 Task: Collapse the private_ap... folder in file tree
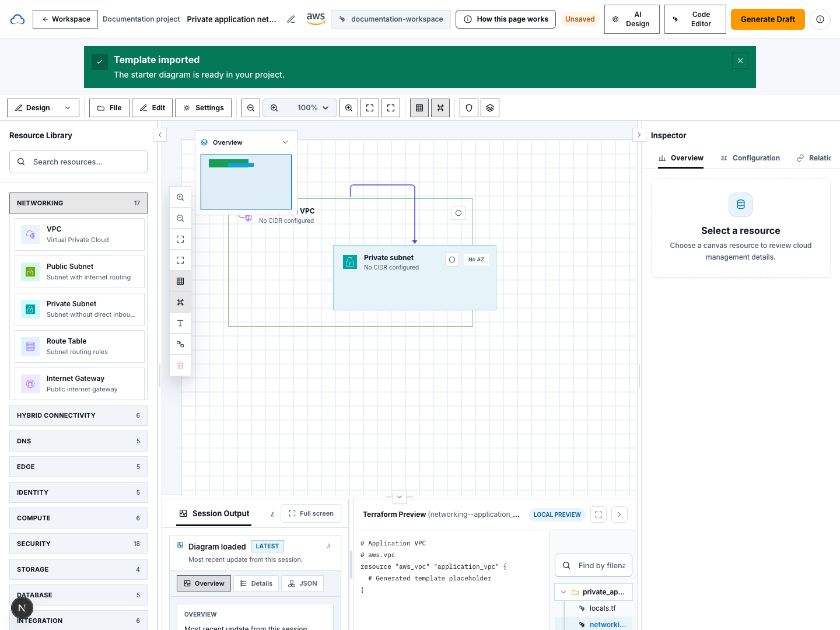[x=563, y=592]
